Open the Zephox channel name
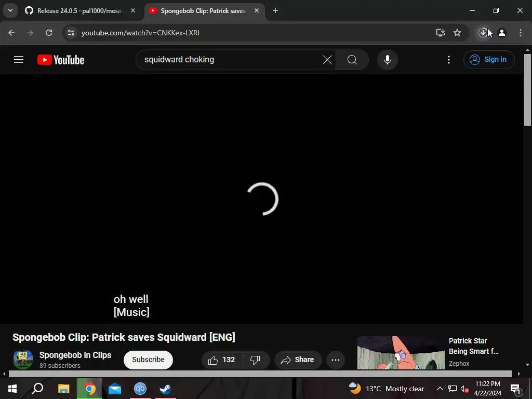 [x=459, y=363]
